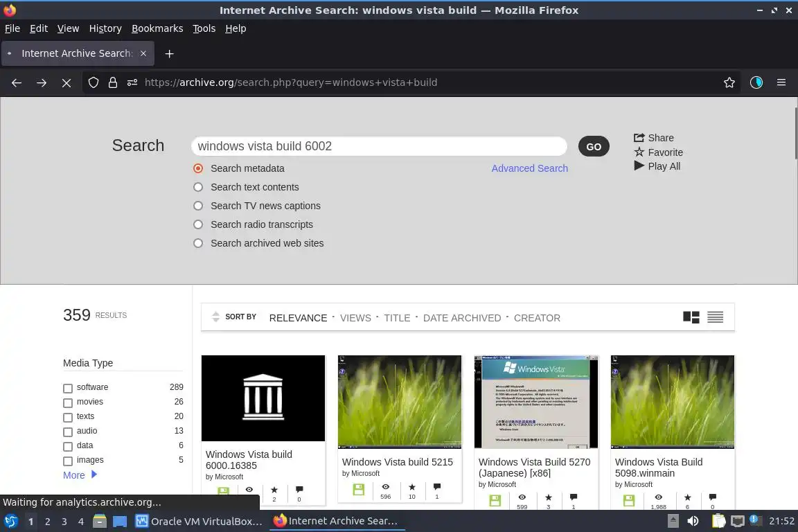
Task: Check the movies media type filter
Action: click(x=68, y=402)
